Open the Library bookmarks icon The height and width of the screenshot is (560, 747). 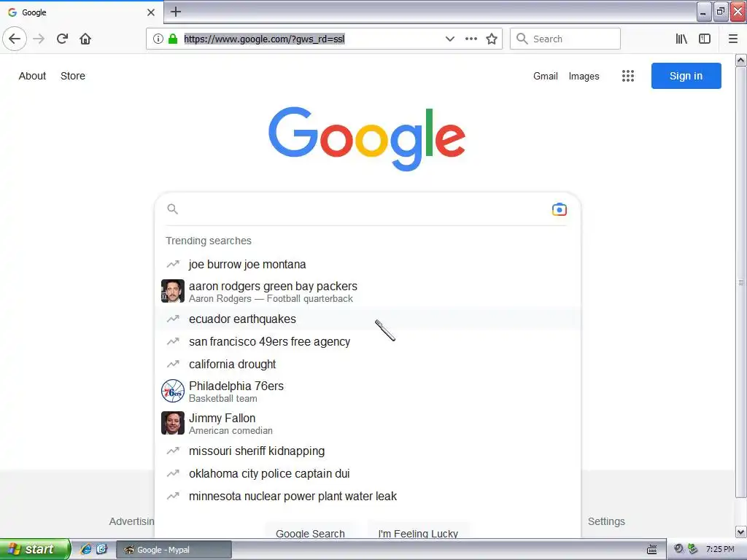(681, 39)
